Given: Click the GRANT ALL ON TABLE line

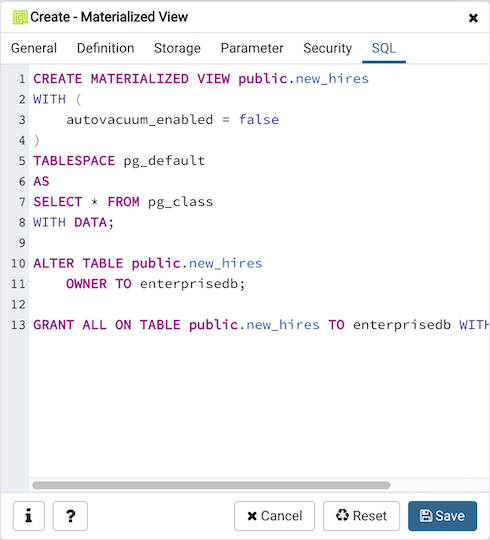Looking at the screenshot, I should (x=261, y=325).
